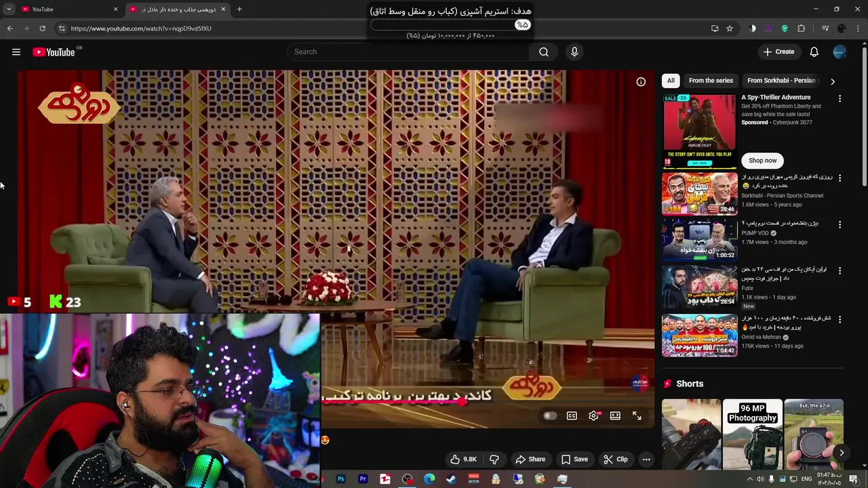Image resolution: width=868 pixels, height=488 pixels.
Task: Select the From Sorkhabi - Persian chip
Action: pos(781,81)
